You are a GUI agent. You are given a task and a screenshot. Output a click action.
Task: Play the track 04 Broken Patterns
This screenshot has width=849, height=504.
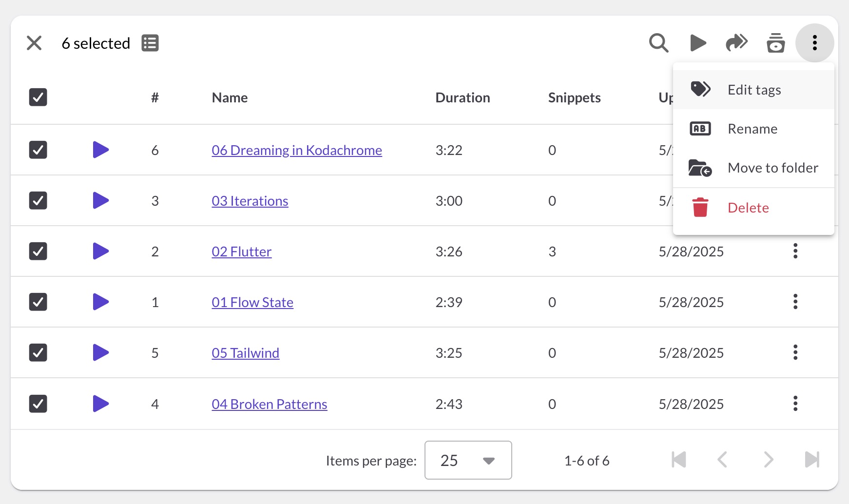pyautogui.click(x=100, y=404)
